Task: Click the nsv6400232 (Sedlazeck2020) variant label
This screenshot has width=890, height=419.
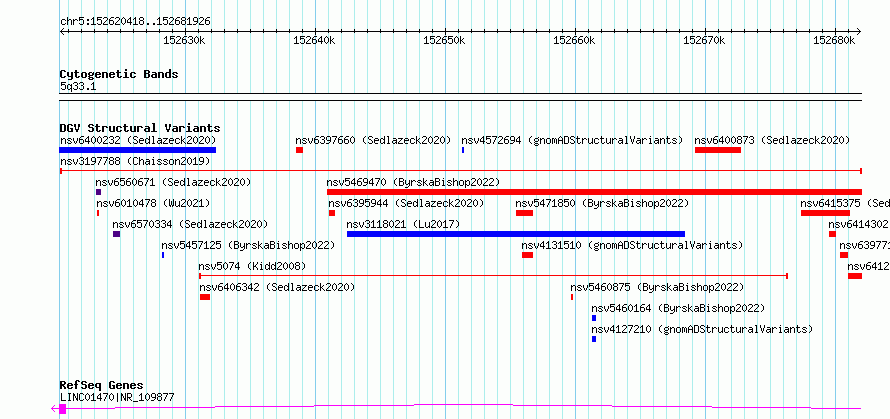Action: [138, 140]
